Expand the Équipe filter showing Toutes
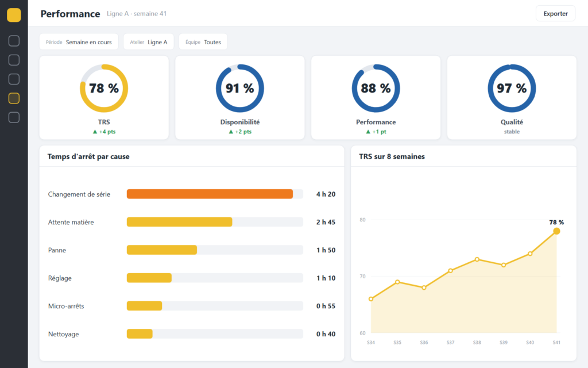 (x=203, y=42)
